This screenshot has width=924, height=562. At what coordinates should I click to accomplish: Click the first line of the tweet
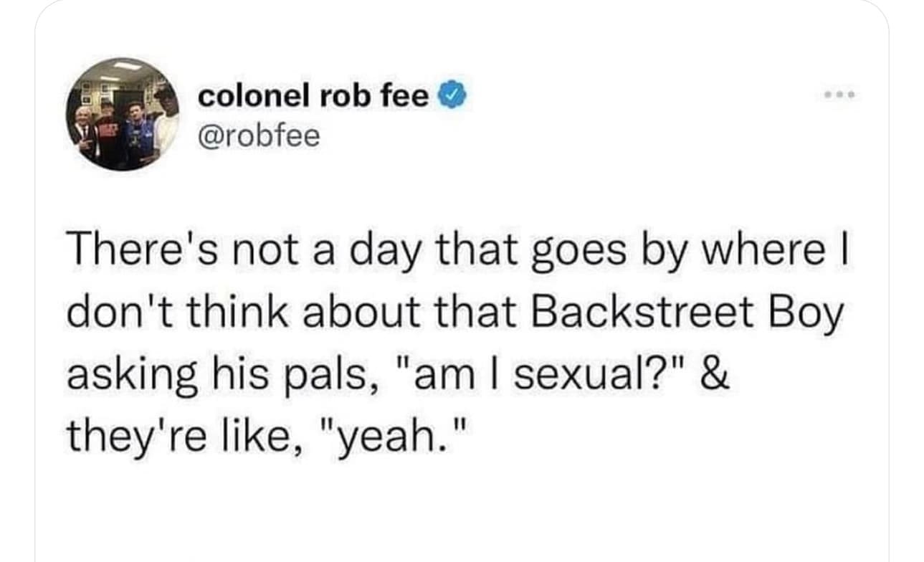coord(459,249)
